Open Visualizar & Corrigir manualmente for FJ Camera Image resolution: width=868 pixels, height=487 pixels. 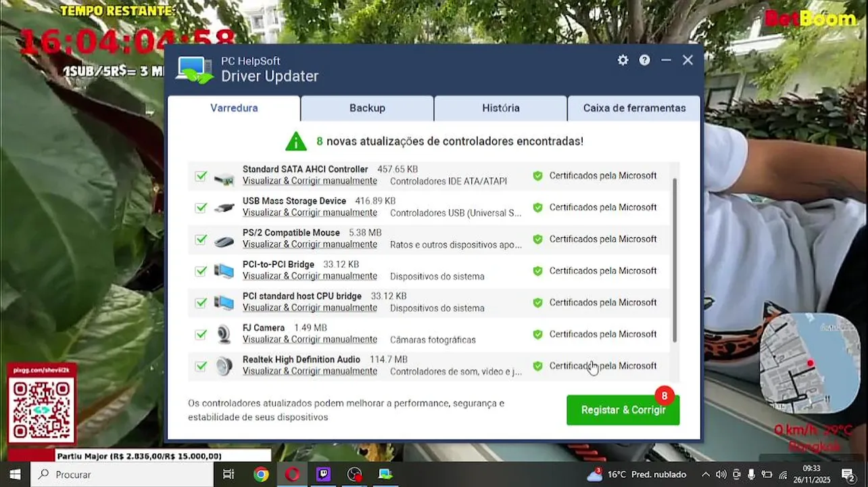point(310,340)
